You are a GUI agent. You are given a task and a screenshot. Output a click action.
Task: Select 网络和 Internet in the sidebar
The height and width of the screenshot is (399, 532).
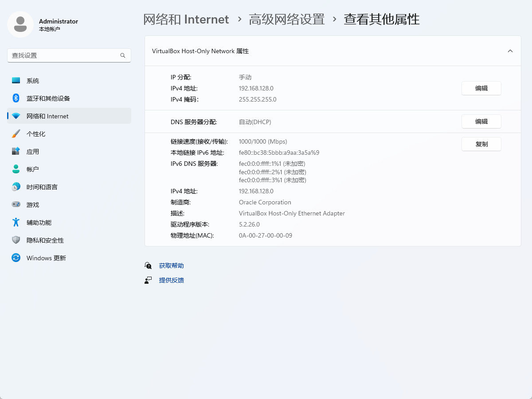point(69,116)
